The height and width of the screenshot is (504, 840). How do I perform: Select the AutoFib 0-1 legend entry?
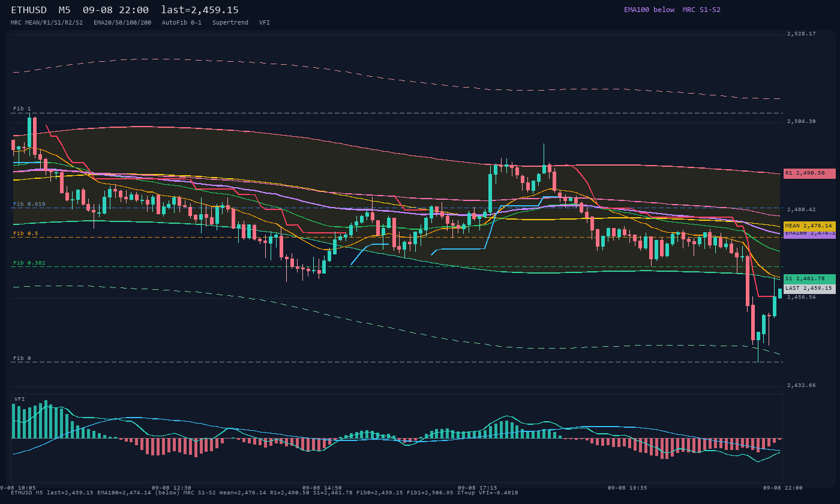coord(182,22)
